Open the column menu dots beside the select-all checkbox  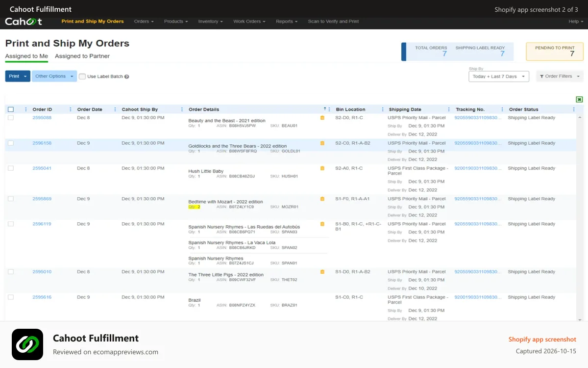point(26,109)
